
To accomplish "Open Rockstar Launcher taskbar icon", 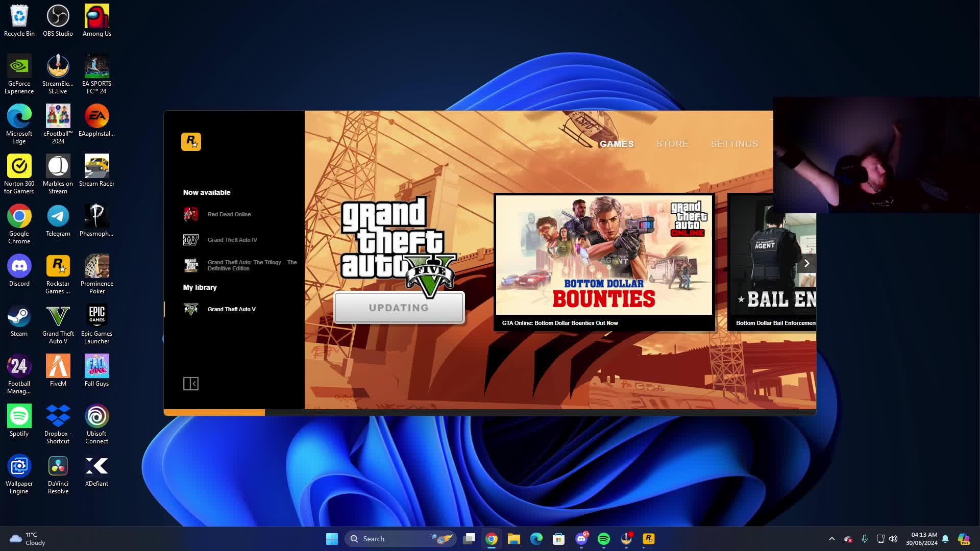I will (x=649, y=539).
